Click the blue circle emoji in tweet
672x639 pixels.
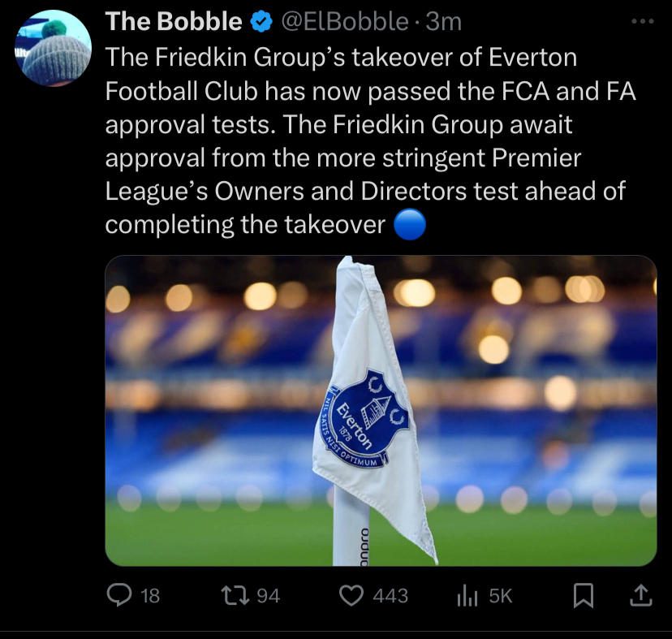click(x=409, y=224)
